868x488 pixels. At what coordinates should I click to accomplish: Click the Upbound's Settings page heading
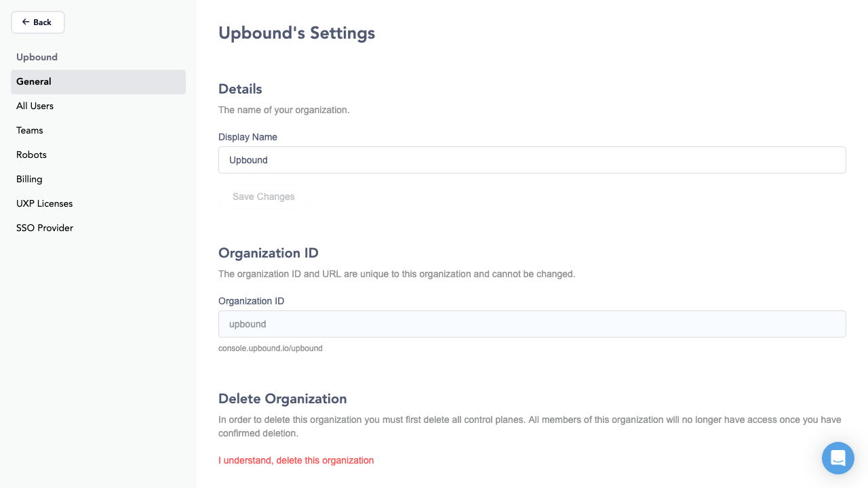pyautogui.click(x=296, y=33)
